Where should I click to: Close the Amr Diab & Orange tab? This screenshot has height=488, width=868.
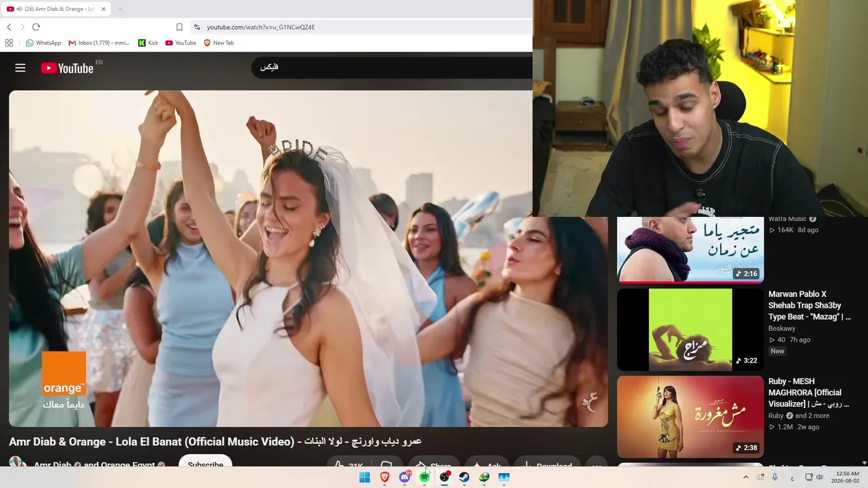[104, 9]
